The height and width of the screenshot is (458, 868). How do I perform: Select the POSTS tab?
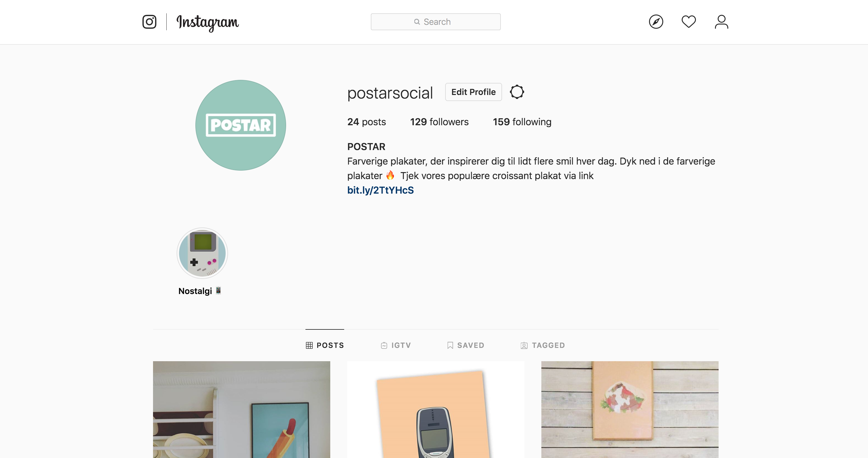pos(325,345)
